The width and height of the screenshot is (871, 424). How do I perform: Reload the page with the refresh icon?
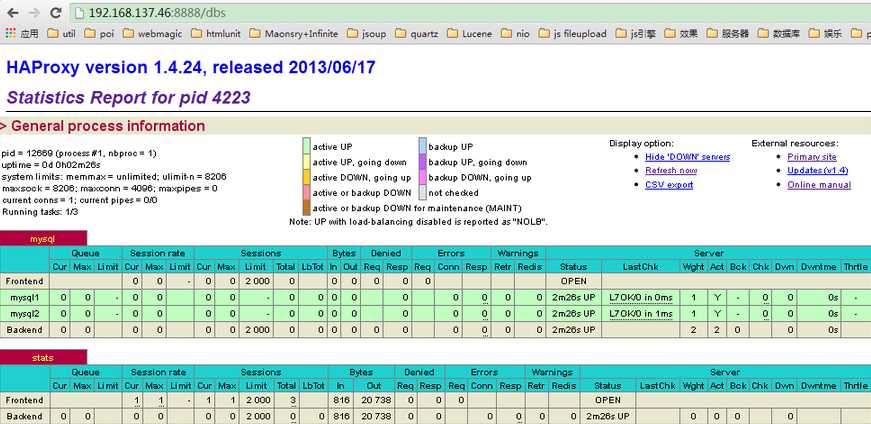(x=55, y=13)
